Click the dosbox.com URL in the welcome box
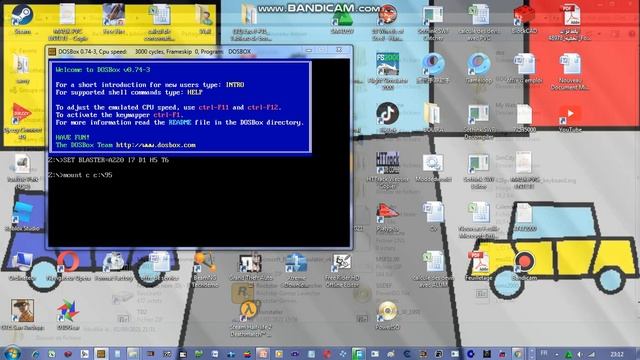The width and height of the screenshot is (640, 360). (x=156, y=145)
